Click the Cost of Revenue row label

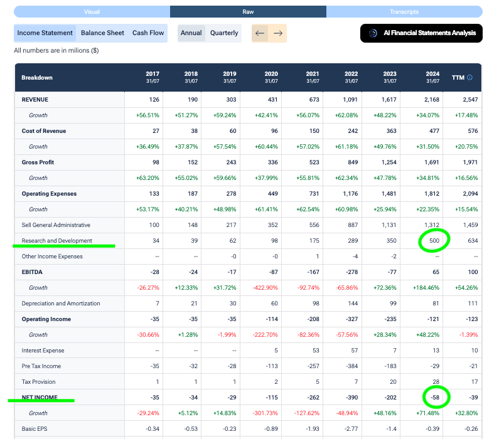(x=44, y=131)
